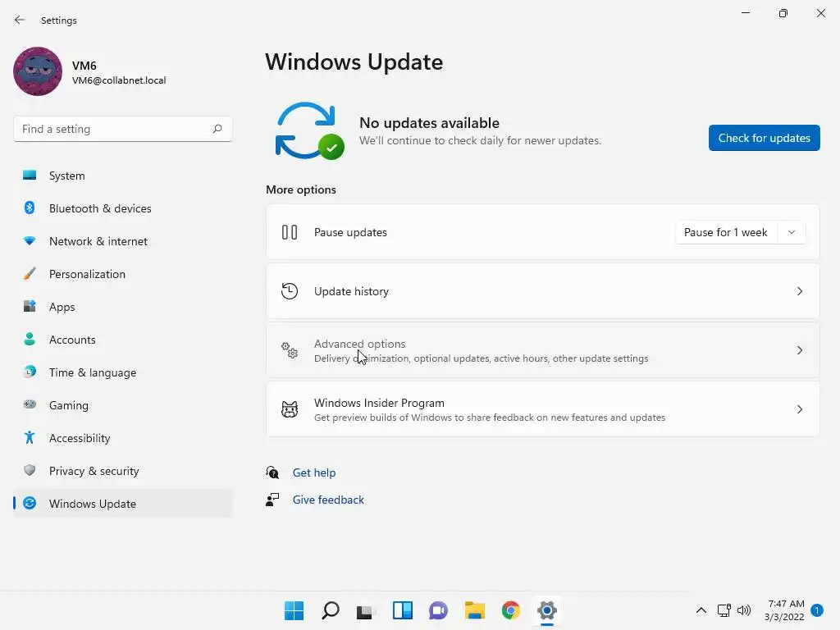Screen dimensions: 840x630
Task: Click the network icon in tray
Action: pos(724,610)
